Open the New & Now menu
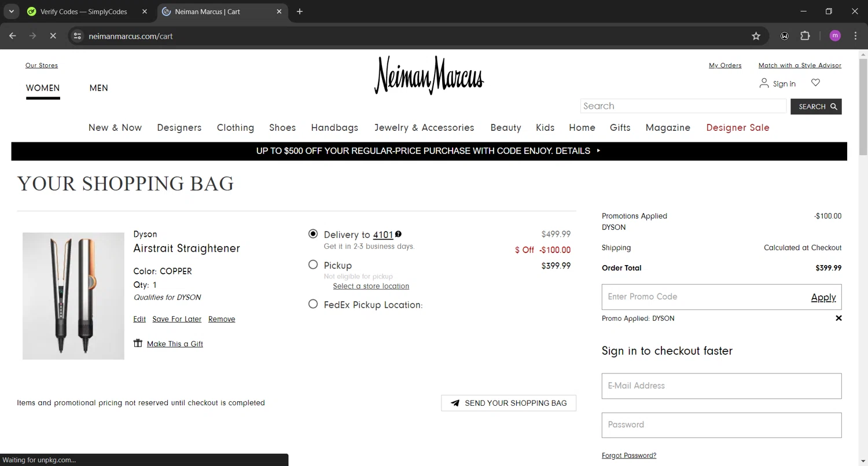The height and width of the screenshot is (466, 868). [x=115, y=127]
